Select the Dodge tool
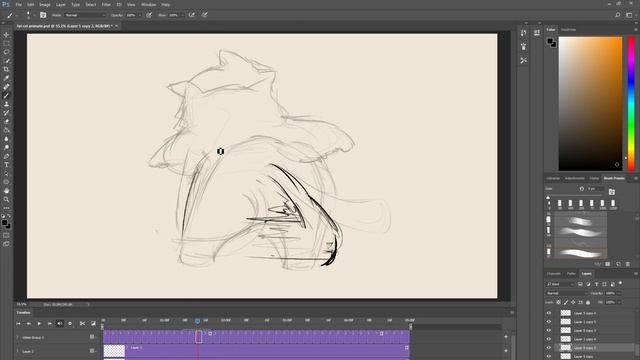 pos(6,147)
